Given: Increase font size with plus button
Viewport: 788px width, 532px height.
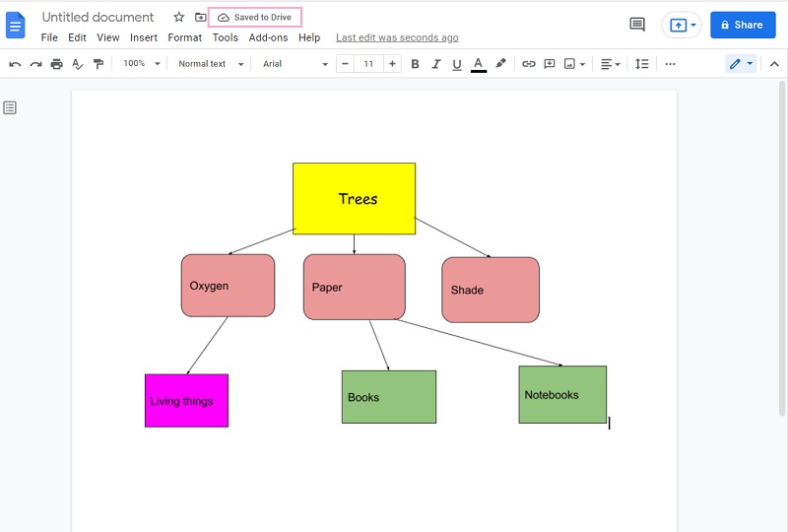Looking at the screenshot, I should coord(392,64).
